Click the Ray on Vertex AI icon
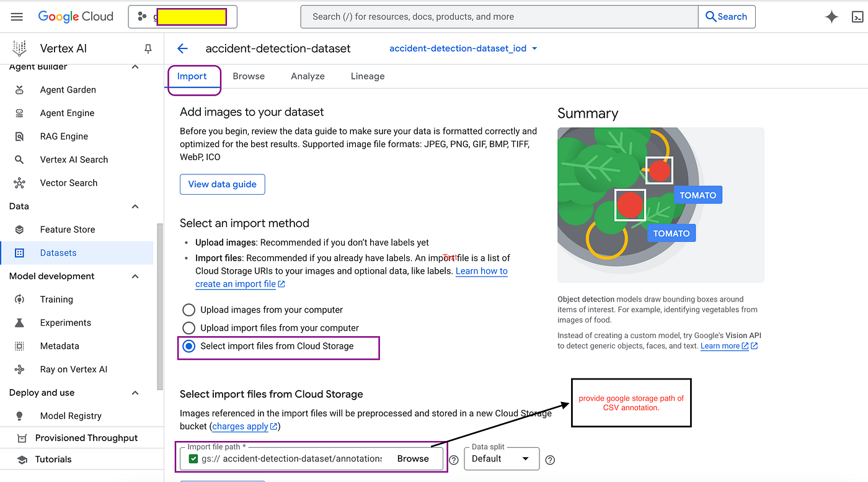Screen dimensions: 868x482 (x=19, y=369)
